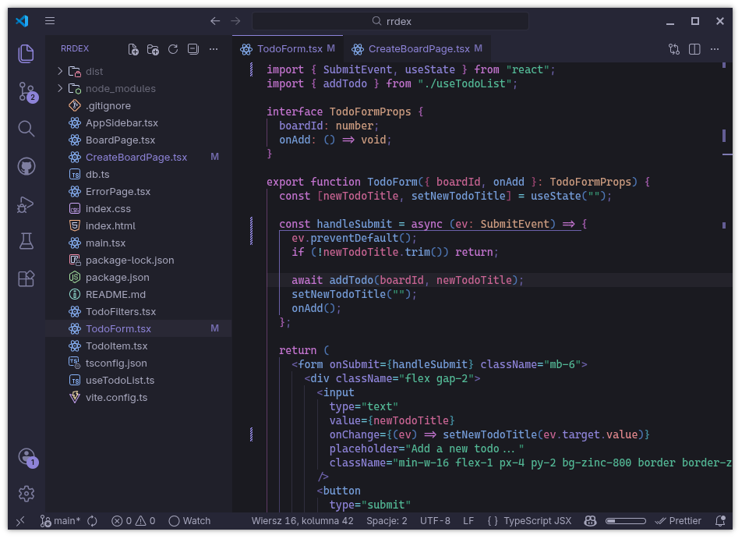The image size is (756, 553).
Task: Open the Manage gear settings
Action: pyautogui.click(x=26, y=494)
